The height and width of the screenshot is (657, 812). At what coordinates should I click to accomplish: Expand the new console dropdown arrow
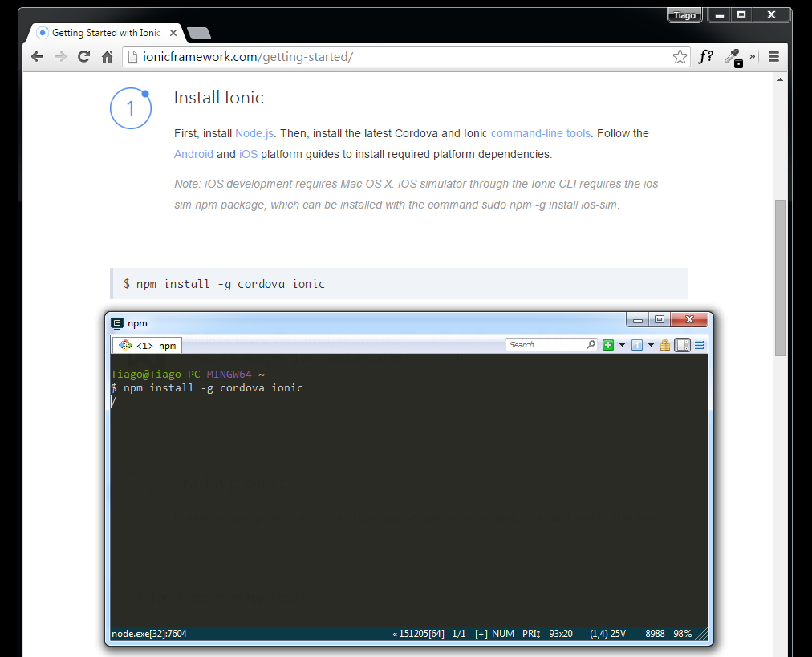tap(622, 345)
